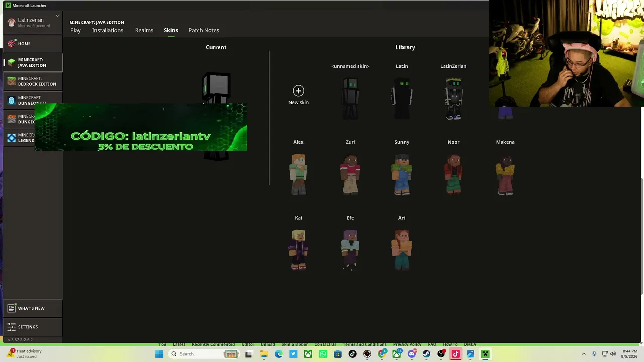Click the Contact Us link behind launcher

pos(325,345)
